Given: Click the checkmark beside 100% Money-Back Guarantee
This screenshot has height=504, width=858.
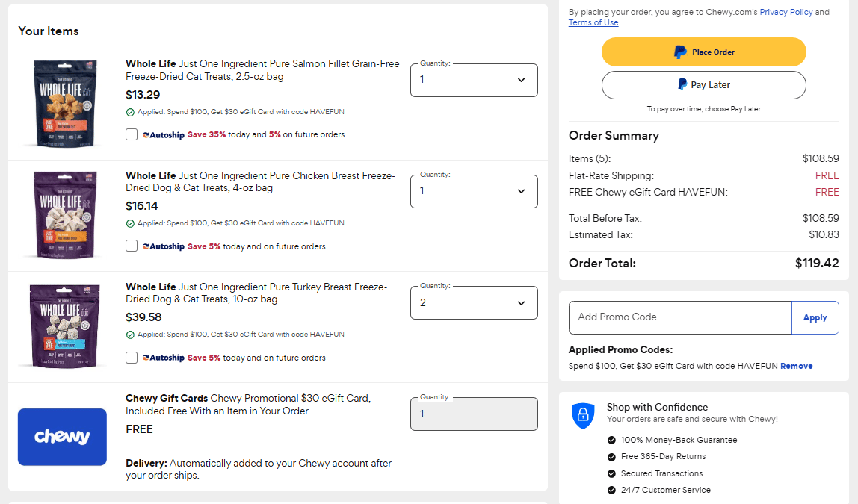Looking at the screenshot, I should pyautogui.click(x=612, y=440).
